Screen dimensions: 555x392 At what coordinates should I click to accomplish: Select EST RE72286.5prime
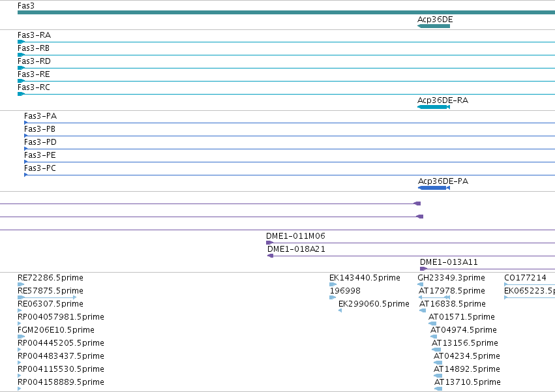[50, 278]
